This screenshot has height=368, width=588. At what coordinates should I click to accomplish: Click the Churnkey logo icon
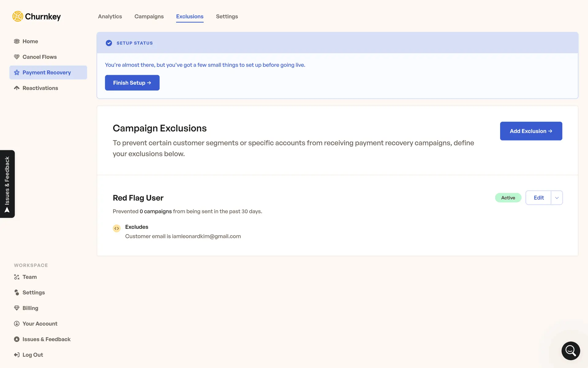pyautogui.click(x=18, y=16)
